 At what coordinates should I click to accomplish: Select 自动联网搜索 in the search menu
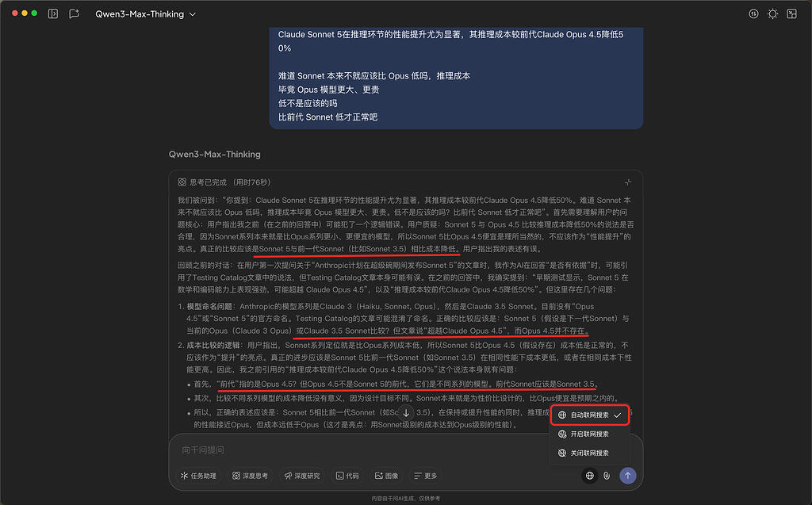click(x=590, y=415)
